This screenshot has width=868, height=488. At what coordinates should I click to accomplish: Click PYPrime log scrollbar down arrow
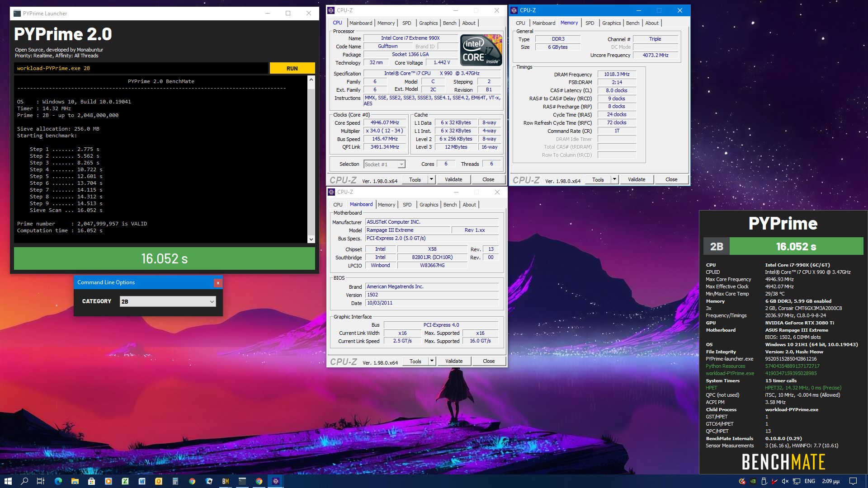point(311,239)
